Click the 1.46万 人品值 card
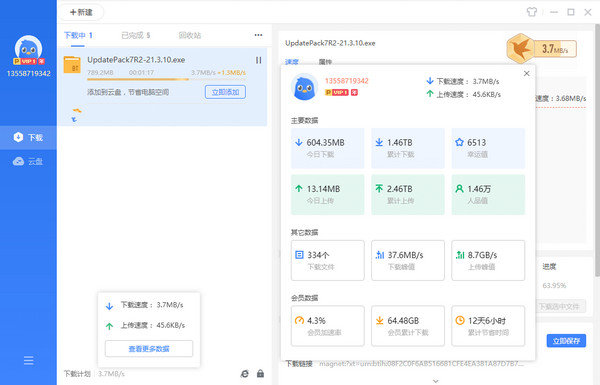Screen dimensions: 600x385 488,194
